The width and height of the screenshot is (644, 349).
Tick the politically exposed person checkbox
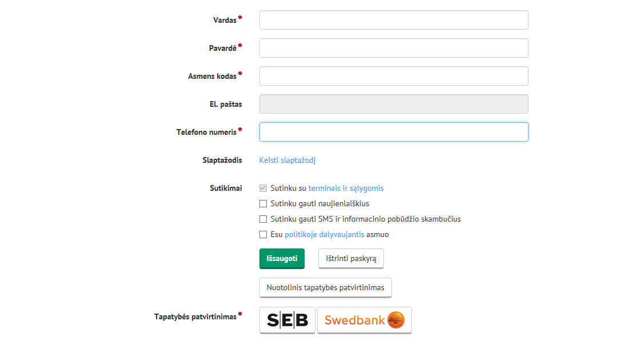tap(263, 234)
